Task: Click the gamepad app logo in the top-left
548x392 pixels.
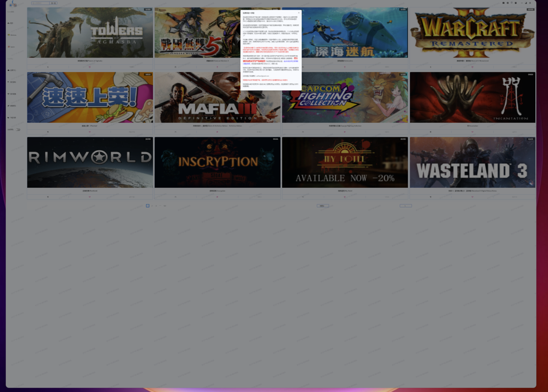Action: tap(13, 4)
